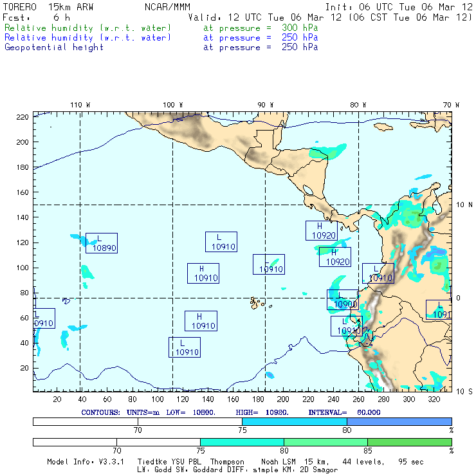The height and width of the screenshot is (476, 476).
Task: Click the "90 W" longitude label
Action: 265,105
